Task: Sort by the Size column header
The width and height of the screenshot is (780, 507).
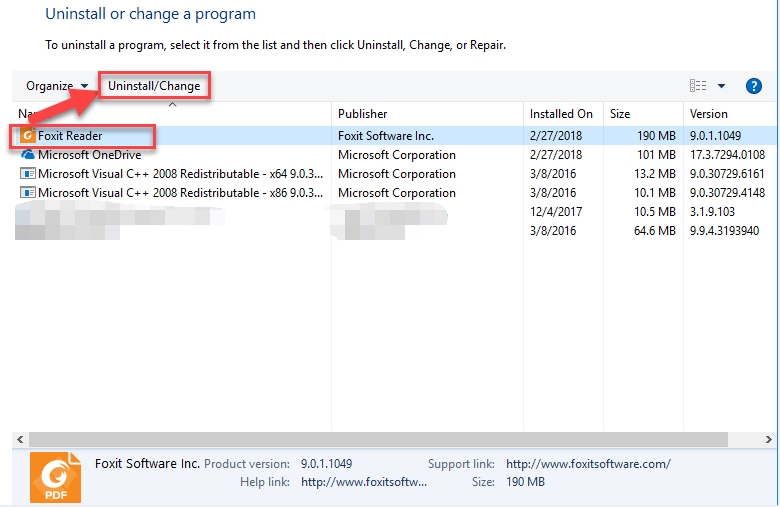Action: point(620,114)
